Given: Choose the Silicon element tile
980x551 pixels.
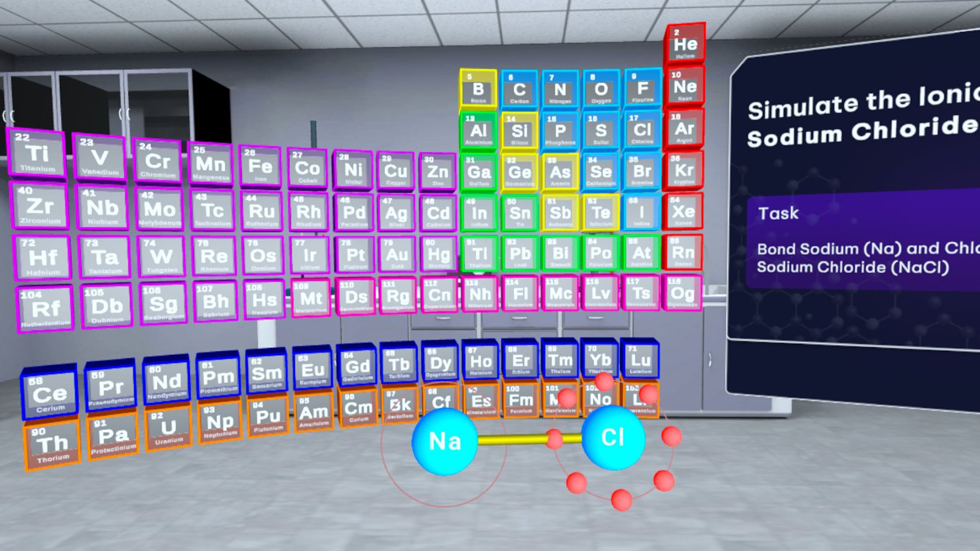Looking at the screenshot, I should (519, 132).
